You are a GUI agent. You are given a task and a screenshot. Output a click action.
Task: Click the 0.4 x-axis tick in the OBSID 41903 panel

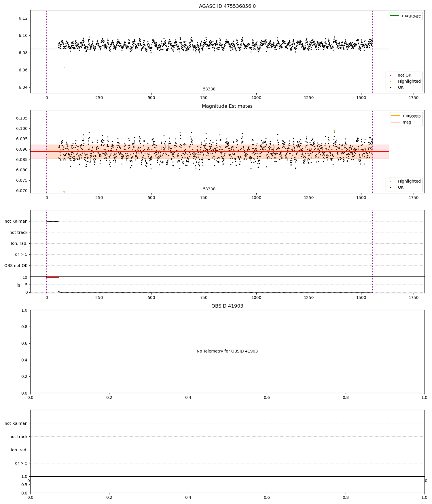188,397
